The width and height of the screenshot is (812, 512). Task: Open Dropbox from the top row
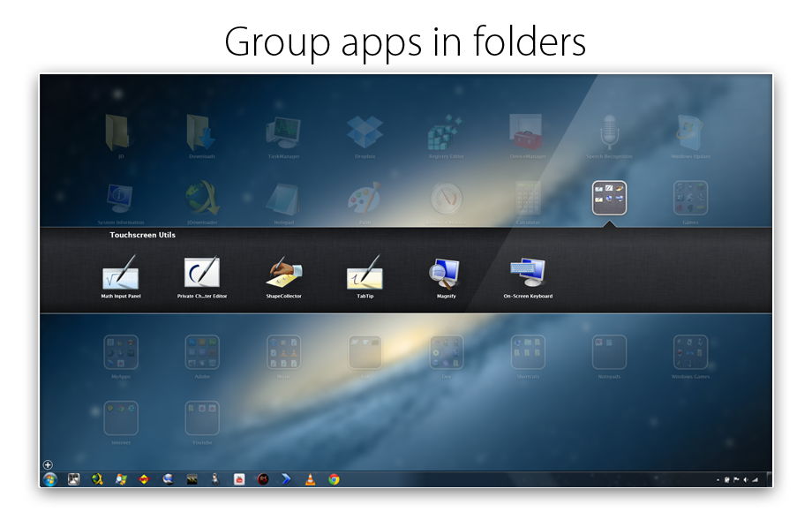(364, 132)
